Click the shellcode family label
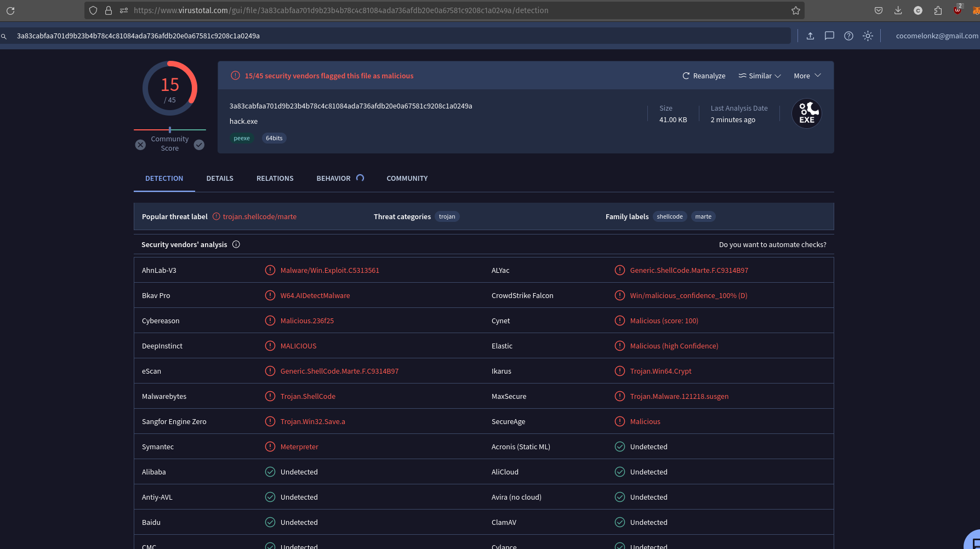980x549 pixels. (670, 216)
